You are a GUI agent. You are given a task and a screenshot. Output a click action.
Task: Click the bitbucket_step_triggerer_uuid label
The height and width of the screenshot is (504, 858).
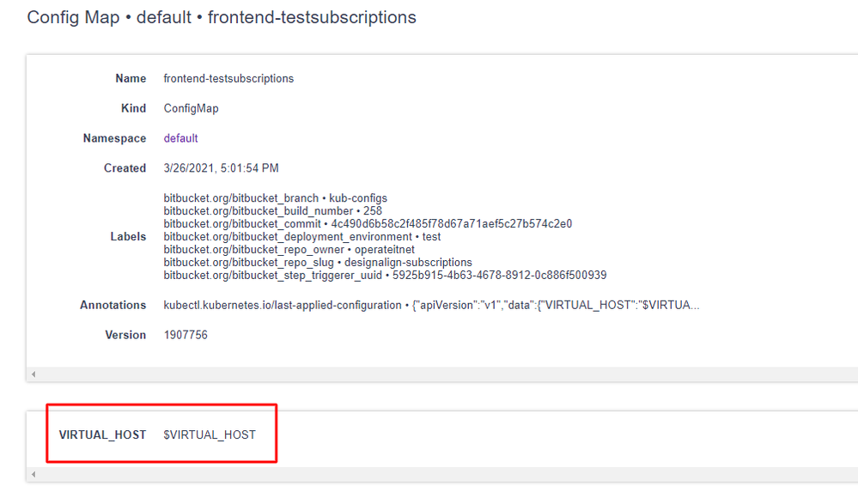pos(386,276)
